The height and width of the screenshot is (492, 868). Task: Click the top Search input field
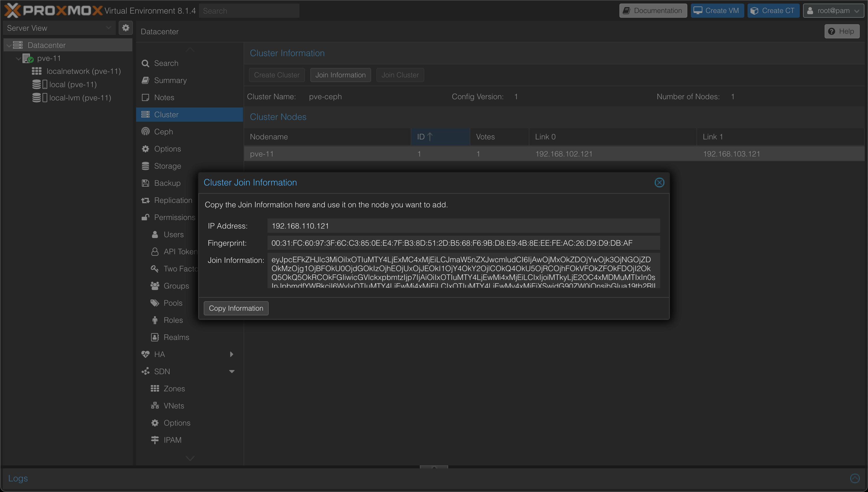point(249,11)
